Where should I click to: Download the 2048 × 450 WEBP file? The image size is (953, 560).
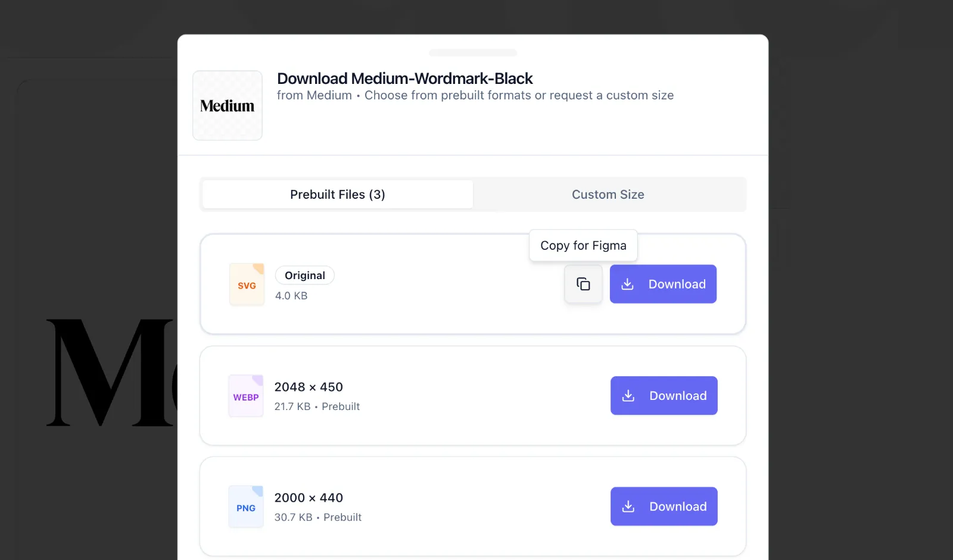664,396
